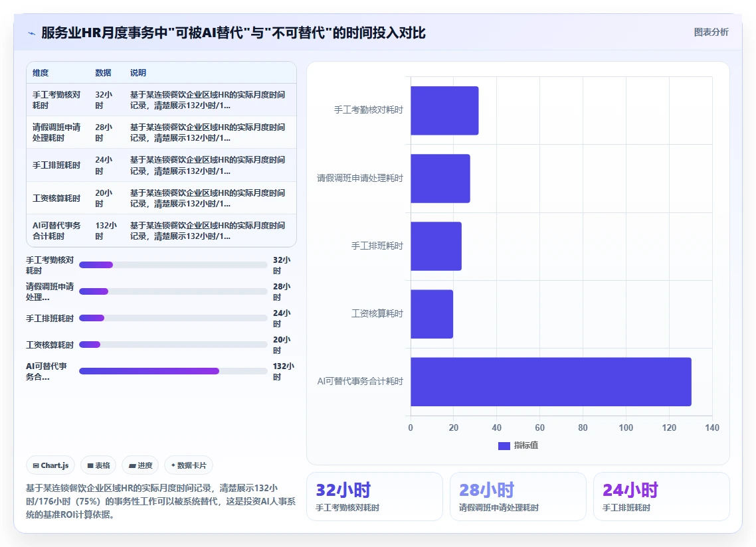Click the AI可替代事务合计耗时 chart axis label
The height and width of the screenshot is (547, 756).
point(360,381)
